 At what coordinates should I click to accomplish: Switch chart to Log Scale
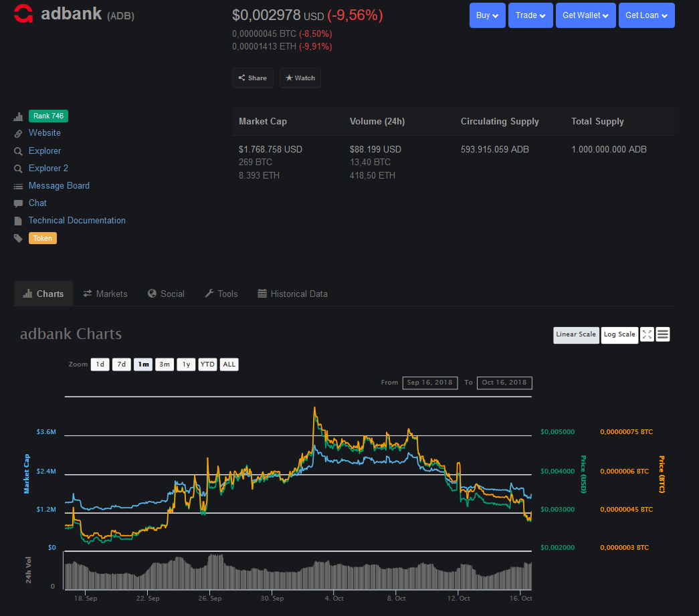pos(619,335)
